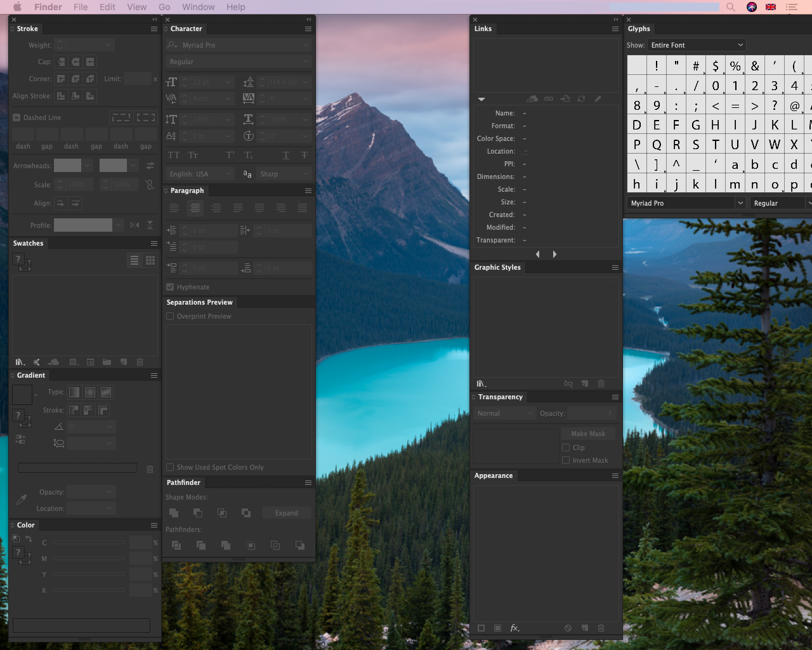The height and width of the screenshot is (650, 812).
Task: Select the Align Left paragraph alignment icon
Action: [174, 208]
